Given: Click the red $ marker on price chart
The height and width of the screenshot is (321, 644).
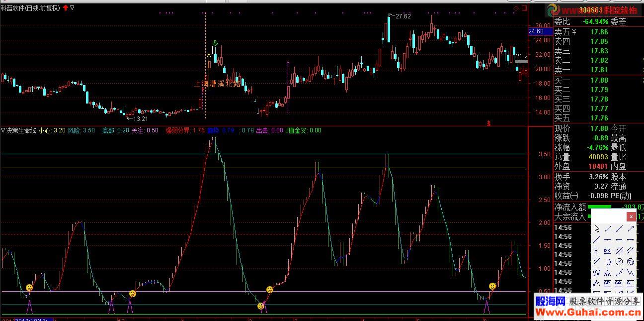Looking at the screenshot, I should coord(489,122).
